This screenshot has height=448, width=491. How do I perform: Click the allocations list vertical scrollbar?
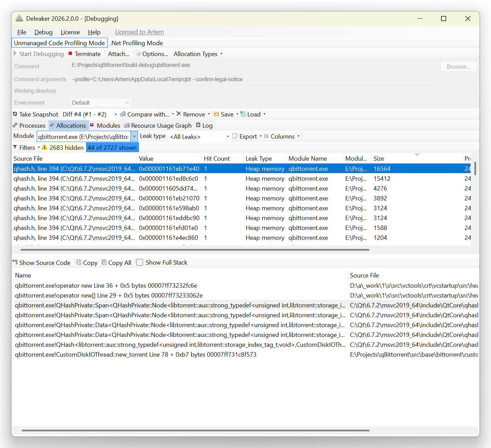pyautogui.click(x=475, y=168)
